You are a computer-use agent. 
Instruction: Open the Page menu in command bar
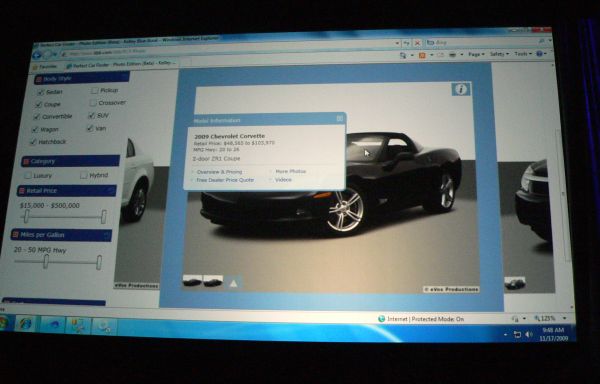click(x=476, y=55)
